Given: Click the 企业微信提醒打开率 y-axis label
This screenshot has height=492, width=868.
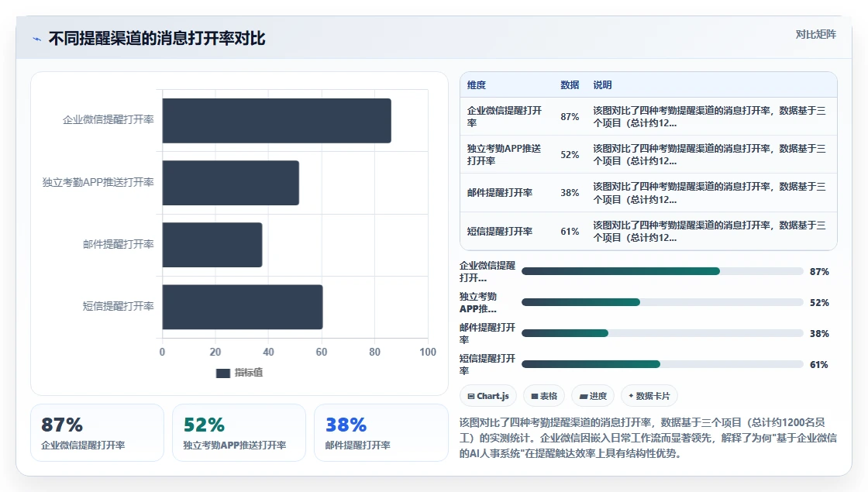Looking at the screenshot, I should click(108, 119).
